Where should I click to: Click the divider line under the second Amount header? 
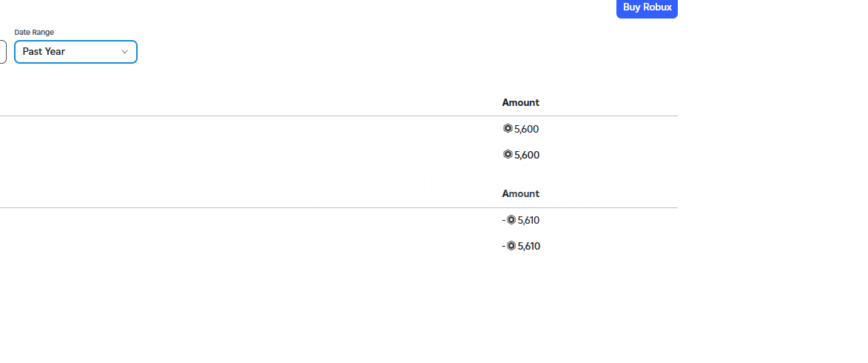[x=339, y=208]
